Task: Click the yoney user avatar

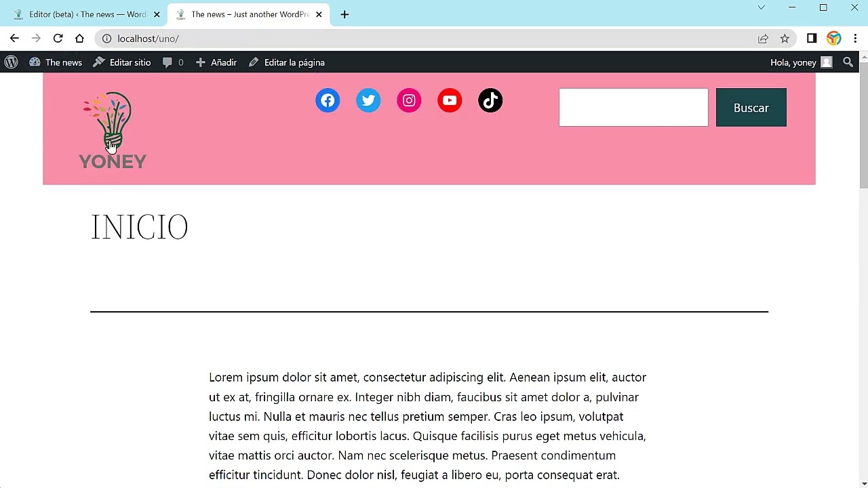Action: coord(826,62)
